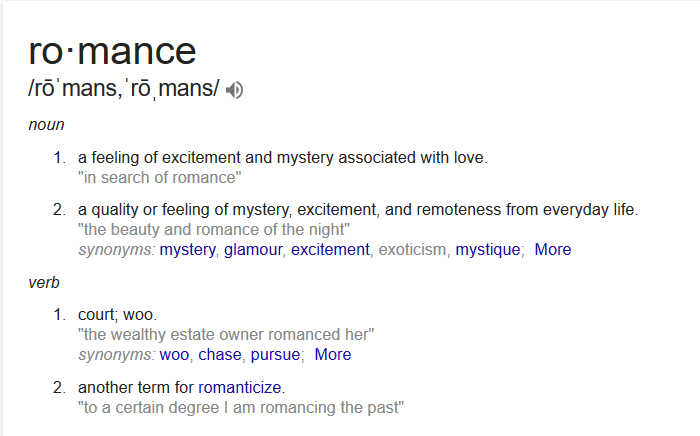Click the noun part-of-speech label
The height and width of the screenshot is (436, 700).
(46, 125)
